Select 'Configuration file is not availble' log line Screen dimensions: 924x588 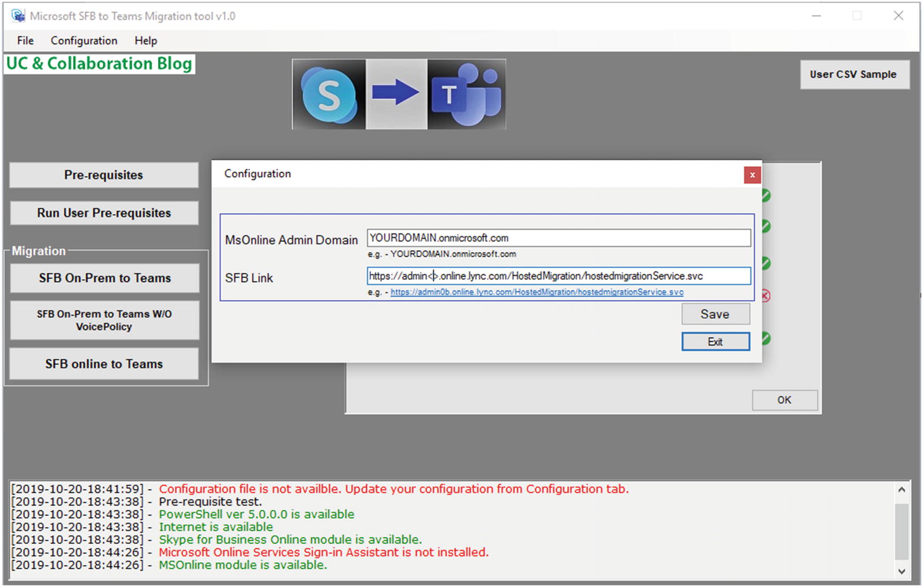click(x=394, y=489)
